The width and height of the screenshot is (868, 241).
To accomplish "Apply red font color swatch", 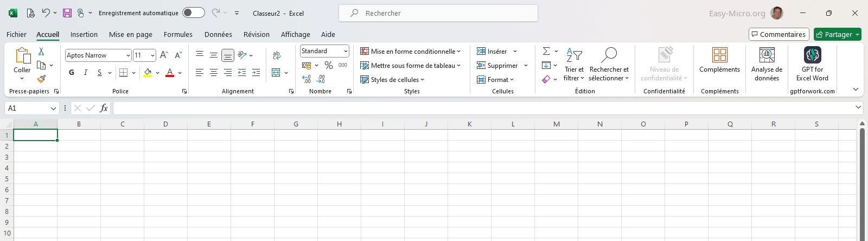I will [170, 73].
